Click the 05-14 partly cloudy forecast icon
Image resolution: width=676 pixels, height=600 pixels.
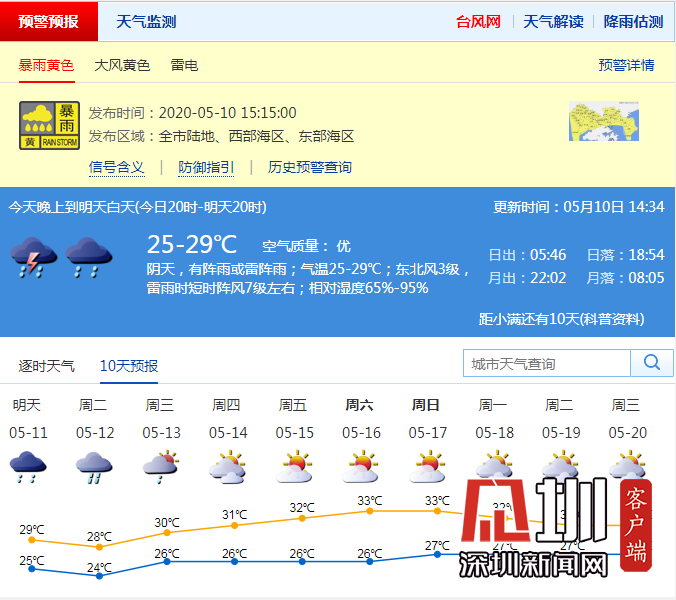point(228,467)
